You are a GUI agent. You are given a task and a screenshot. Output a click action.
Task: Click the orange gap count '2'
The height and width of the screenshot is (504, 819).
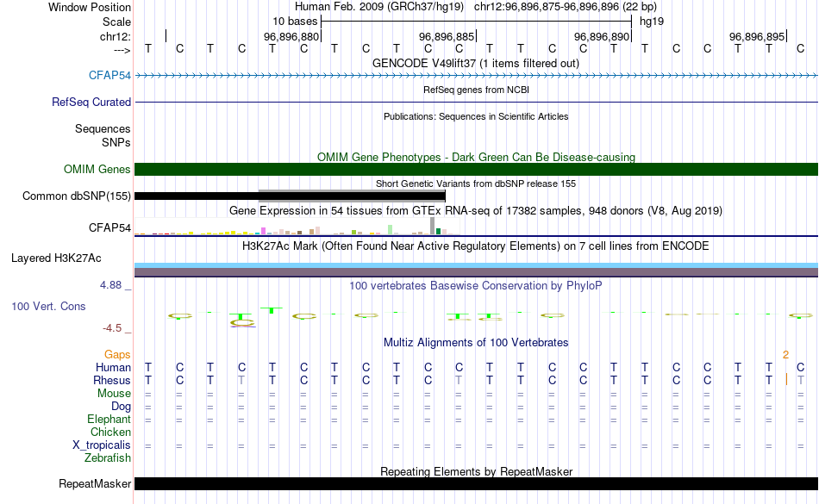tap(785, 355)
